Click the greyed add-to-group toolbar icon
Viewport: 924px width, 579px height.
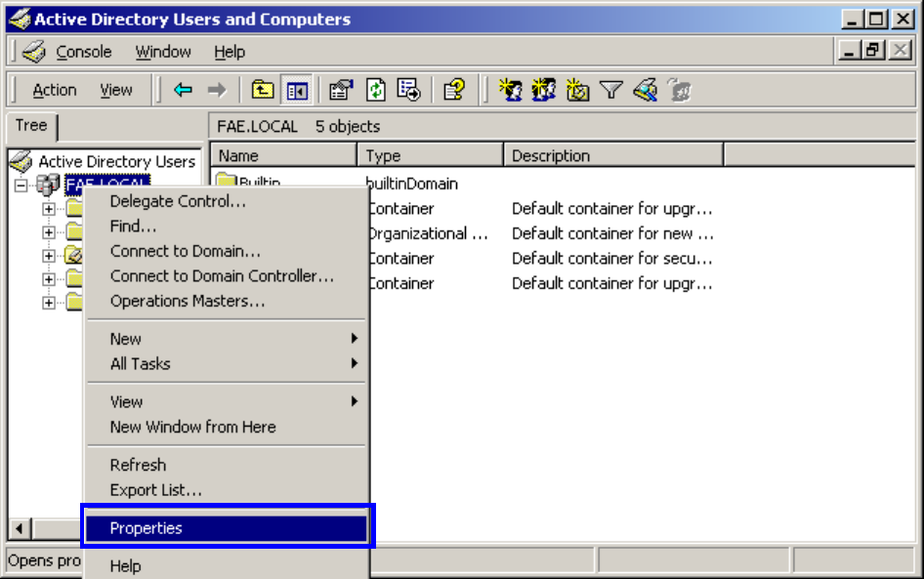[680, 90]
